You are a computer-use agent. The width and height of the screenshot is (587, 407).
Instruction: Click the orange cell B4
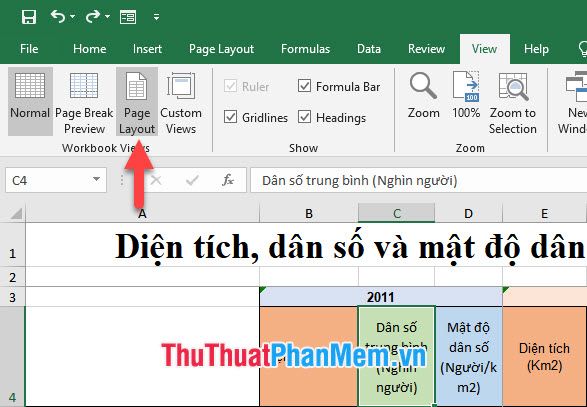click(309, 356)
